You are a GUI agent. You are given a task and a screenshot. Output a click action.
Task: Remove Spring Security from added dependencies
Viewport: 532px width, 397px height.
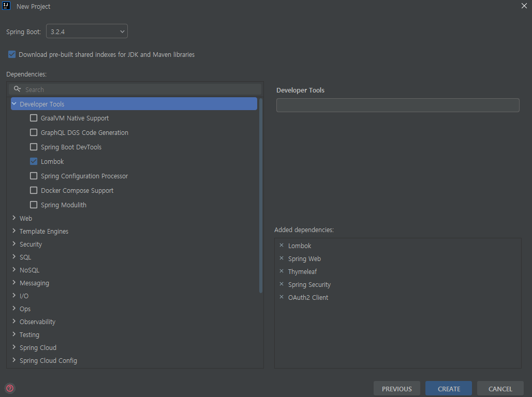point(282,284)
